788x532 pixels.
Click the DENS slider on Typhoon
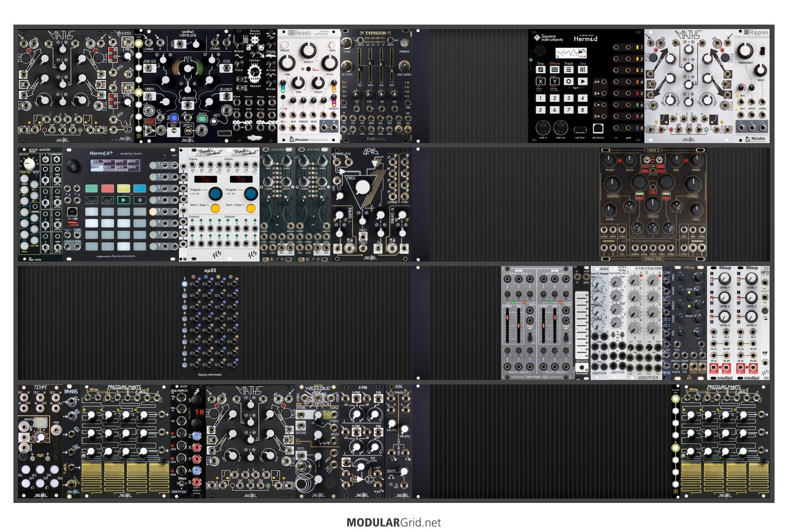371,66
